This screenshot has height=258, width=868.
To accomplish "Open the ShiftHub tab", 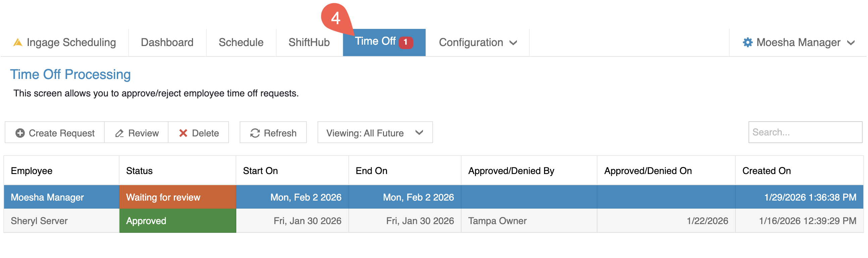I will click(309, 42).
